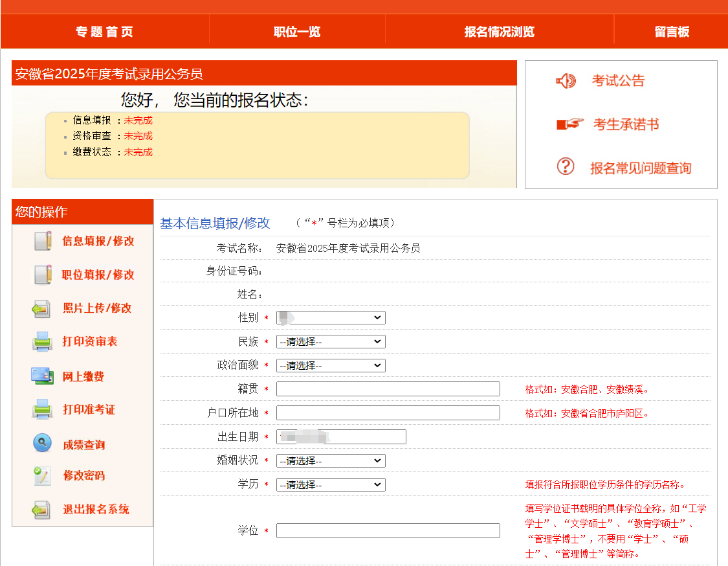Click into the 出生日期 field
Viewport: 728px width, 566px height.
coord(341,437)
